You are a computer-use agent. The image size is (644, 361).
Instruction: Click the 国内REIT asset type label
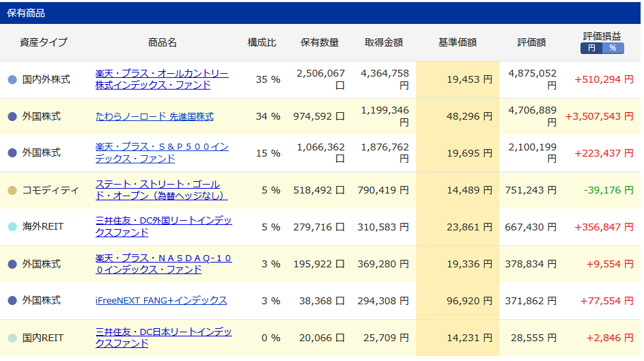[43, 338]
